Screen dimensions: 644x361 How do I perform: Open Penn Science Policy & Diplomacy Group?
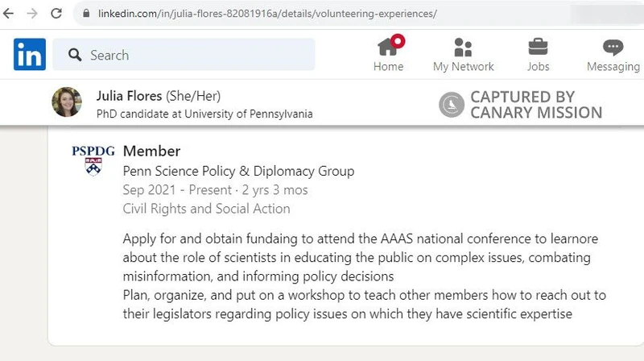[x=238, y=171]
